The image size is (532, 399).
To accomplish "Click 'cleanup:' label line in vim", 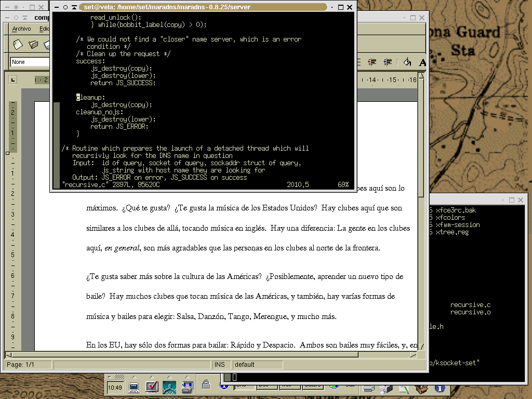I will [x=90, y=97].
